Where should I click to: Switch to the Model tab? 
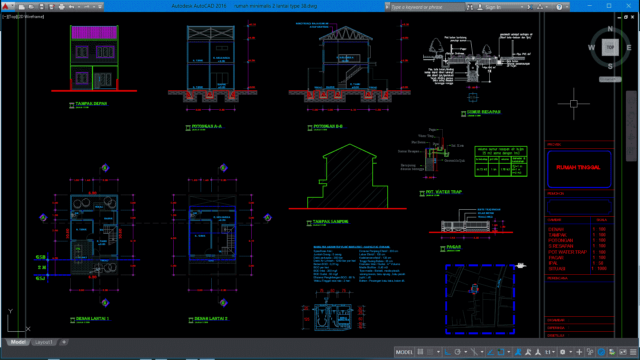pyautogui.click(x=17, y=342)
